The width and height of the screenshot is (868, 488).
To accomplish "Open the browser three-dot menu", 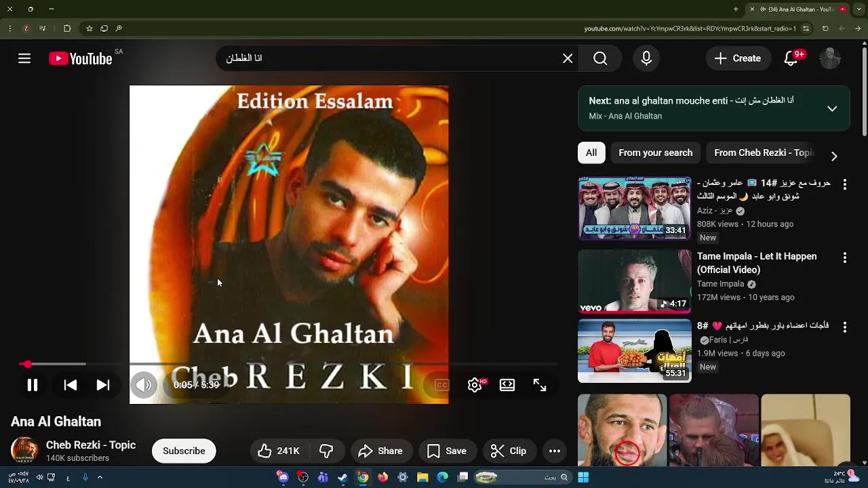I will point(9,28).
